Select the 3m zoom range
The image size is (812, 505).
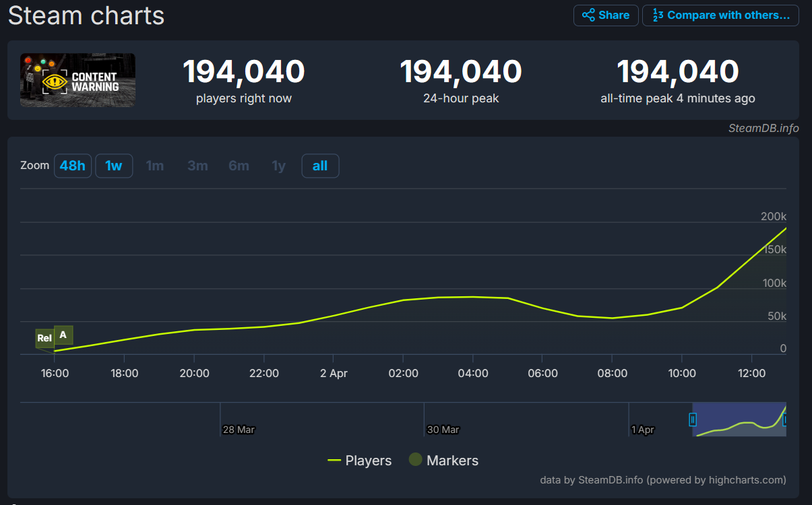point(197,166)
